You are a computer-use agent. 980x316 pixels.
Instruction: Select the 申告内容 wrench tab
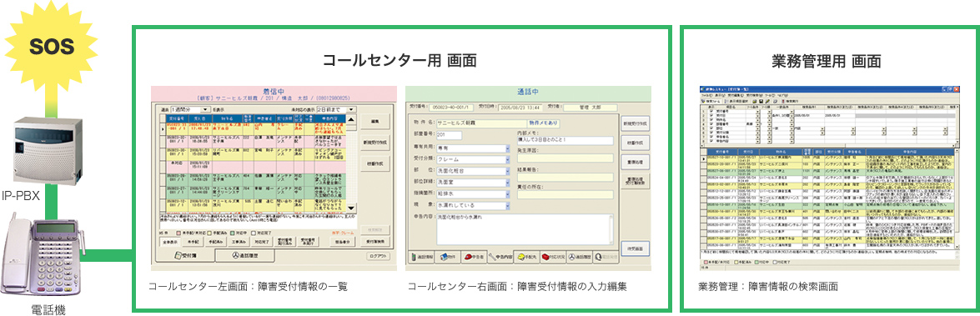(x=500, y=258)
